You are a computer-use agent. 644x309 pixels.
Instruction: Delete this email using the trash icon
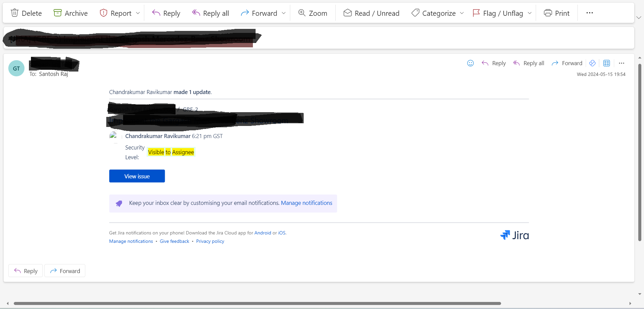(x=26, y=13)
